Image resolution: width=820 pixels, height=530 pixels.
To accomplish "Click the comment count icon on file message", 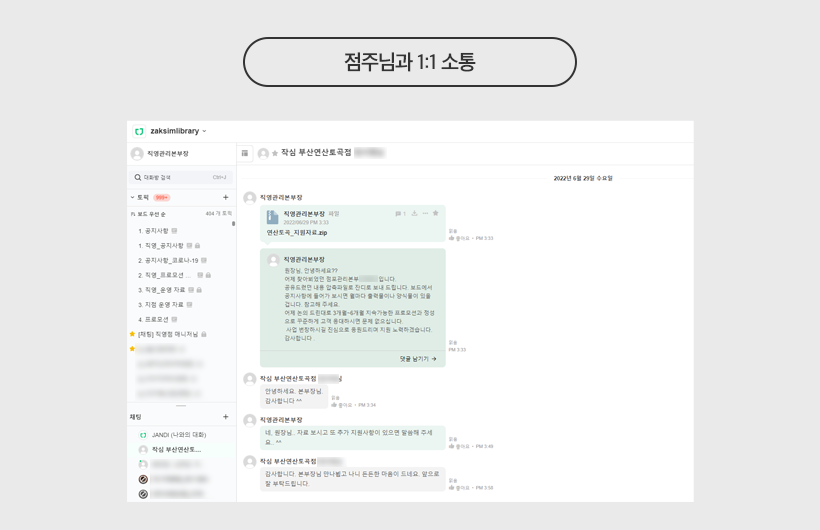I will tap(400, 213).
